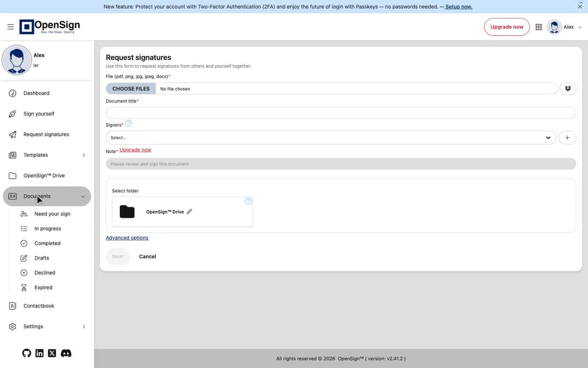Open the apps grid icon

(x=538, y=27)
